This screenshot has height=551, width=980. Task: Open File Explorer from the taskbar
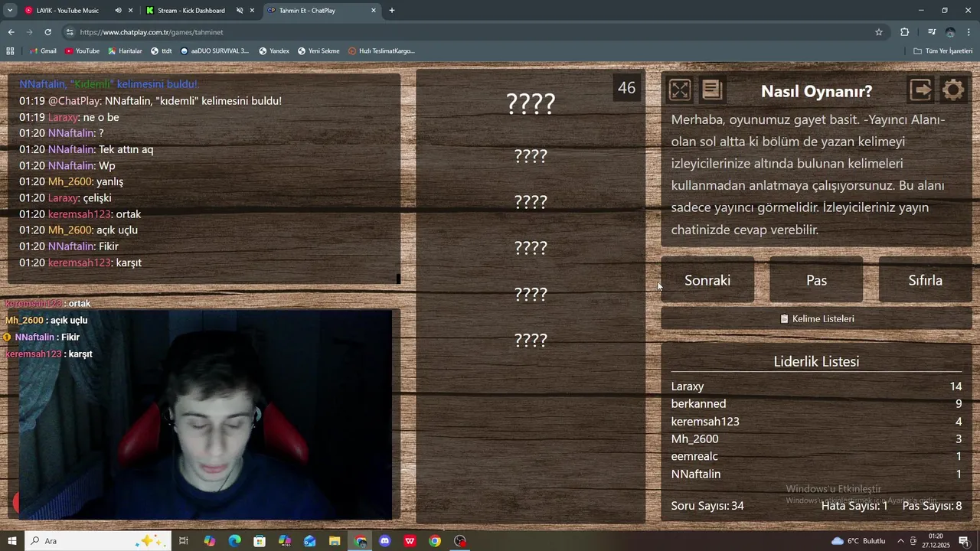coord(335,541)
